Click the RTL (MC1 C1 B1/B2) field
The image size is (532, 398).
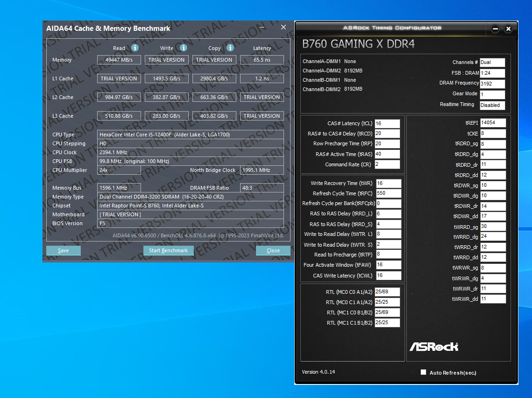(x=387, y=323)
